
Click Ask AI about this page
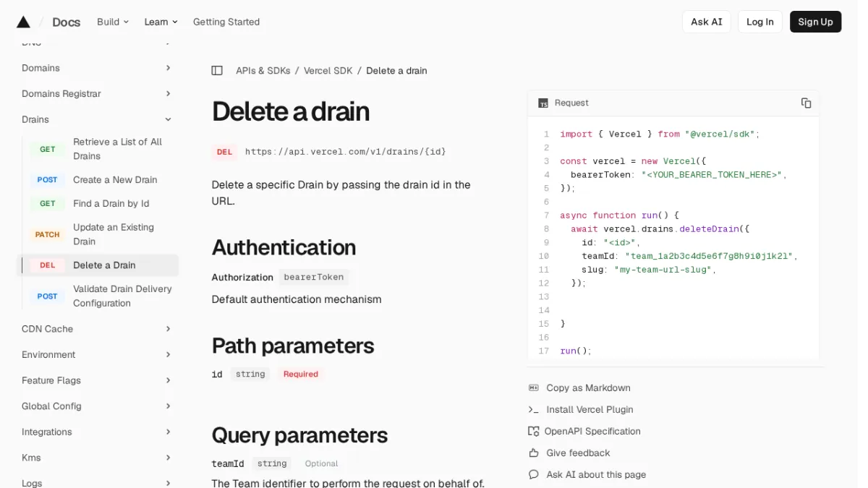pos(596,475)
